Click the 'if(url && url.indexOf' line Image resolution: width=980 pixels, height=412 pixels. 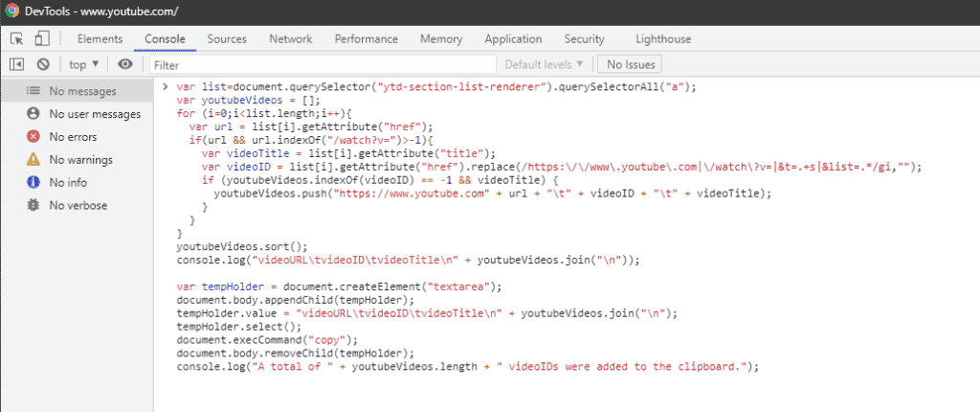[311, 140]
